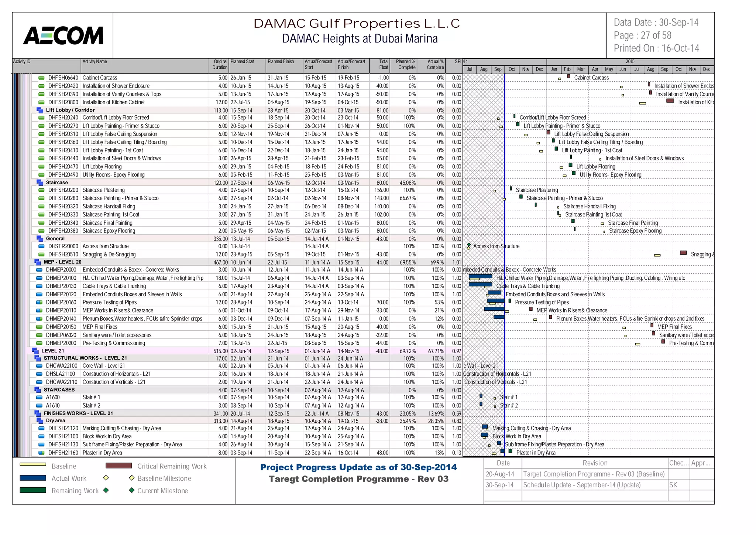Click the DAMAC Heights at Dubai Marina heading
This screenshot has width=756, height=535.
(x=360, y=39)
